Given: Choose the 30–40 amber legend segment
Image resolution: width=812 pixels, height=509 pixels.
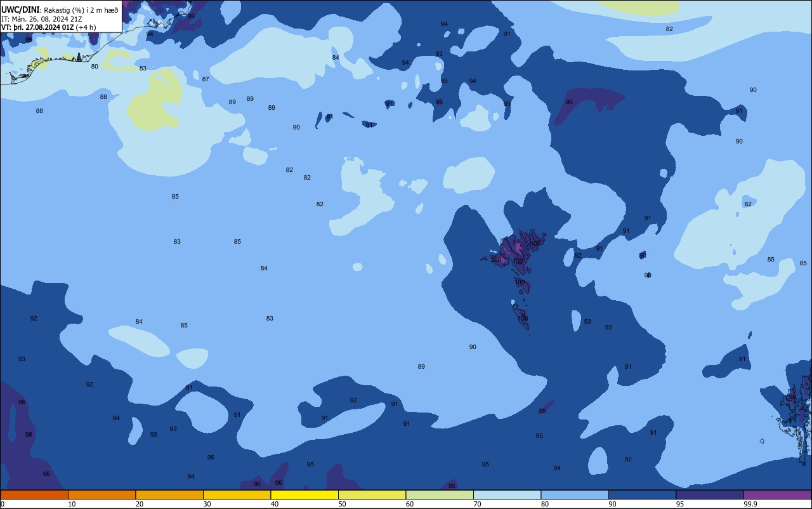Looking at the screenshot, I should 237,494.
